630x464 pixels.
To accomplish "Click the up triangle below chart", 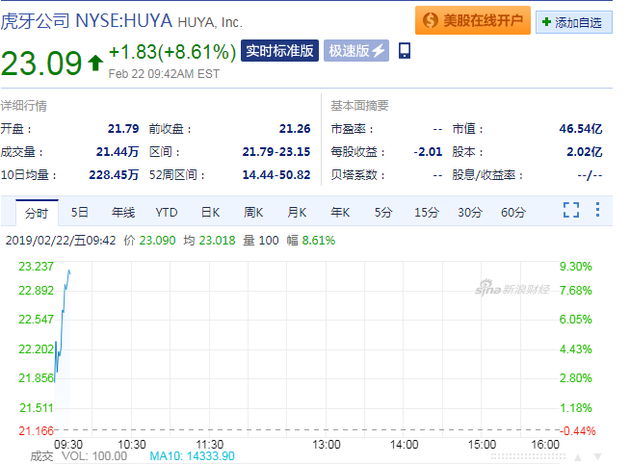I will pyautogui.click(x=578, y=457).
